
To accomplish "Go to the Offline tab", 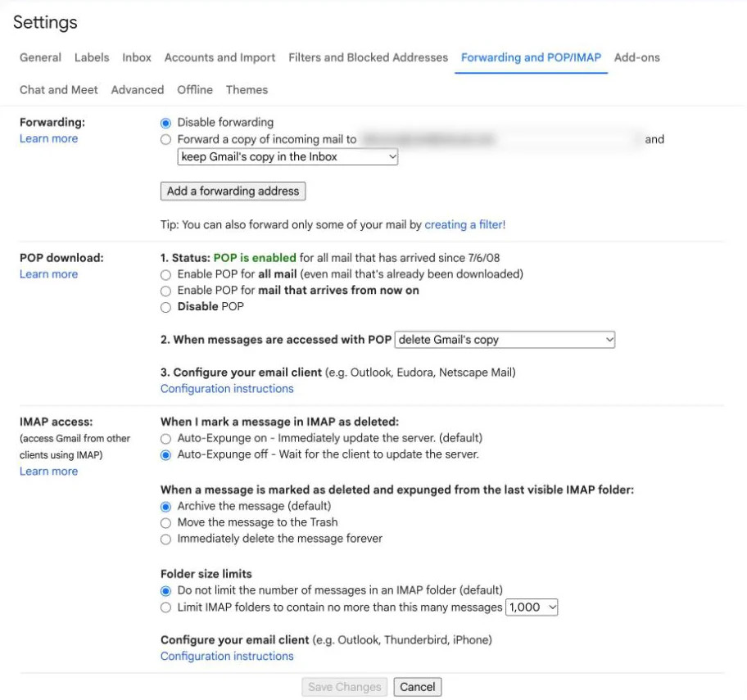I will tap(195, 90).
